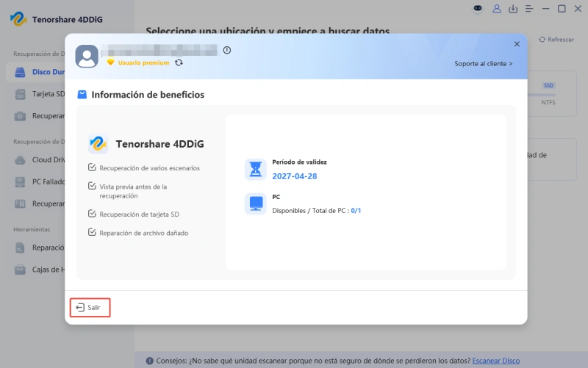Screen dimensions: 588x368
Task: Click the tips info icon in bottom bar
Action: pyautogui.click(x=150, y=361)
